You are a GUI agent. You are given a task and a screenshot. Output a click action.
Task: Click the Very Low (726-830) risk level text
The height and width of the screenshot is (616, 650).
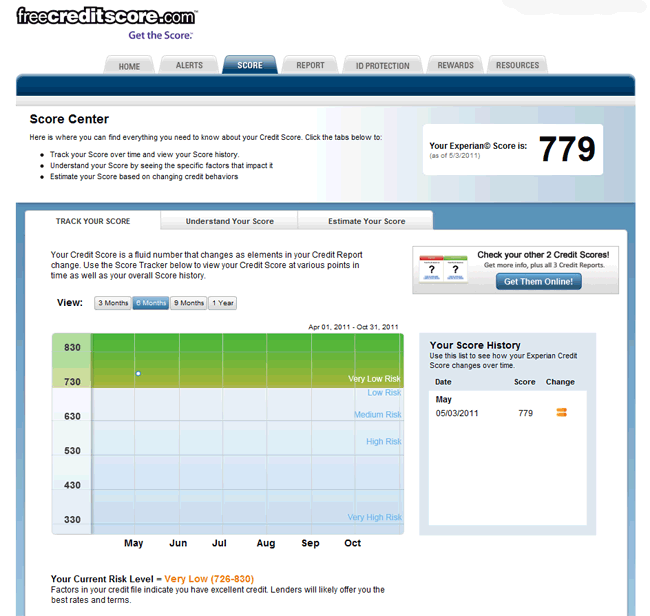[x=209, y=579]
